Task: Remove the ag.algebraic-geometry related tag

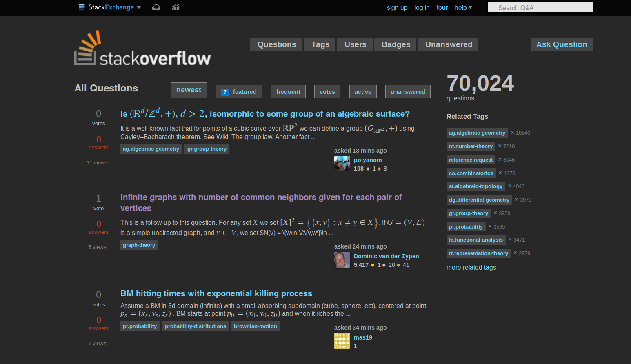Action: 512,133
